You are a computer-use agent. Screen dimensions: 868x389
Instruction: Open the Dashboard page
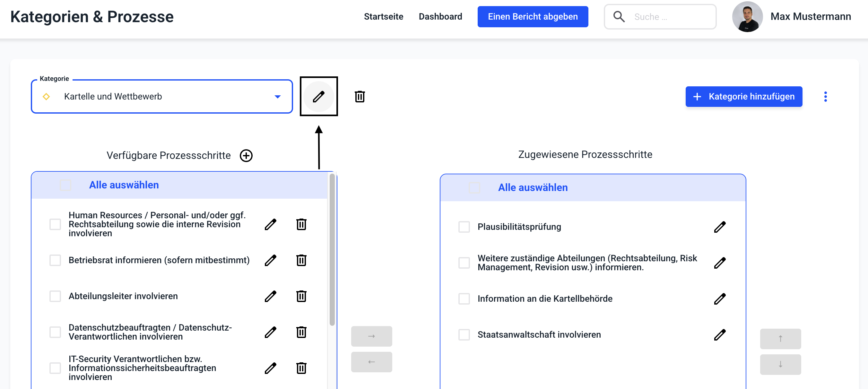pos(440,16)
